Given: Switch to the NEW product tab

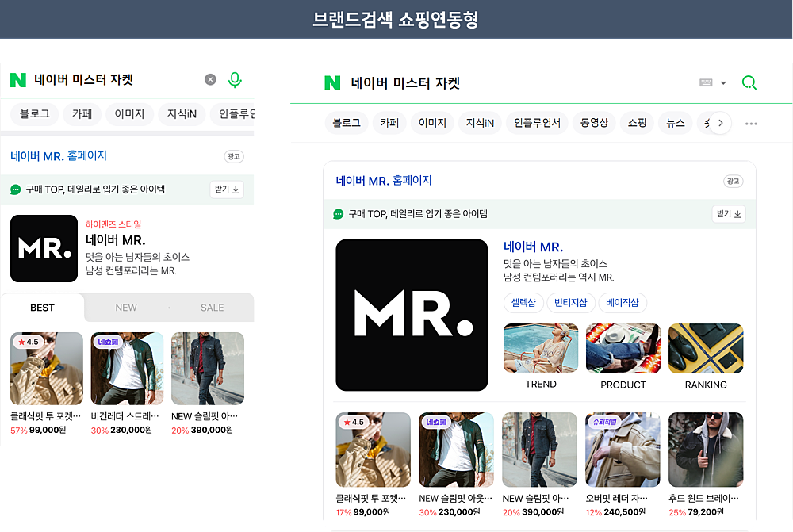Looking at the screenshot, I should click(126, 308).
